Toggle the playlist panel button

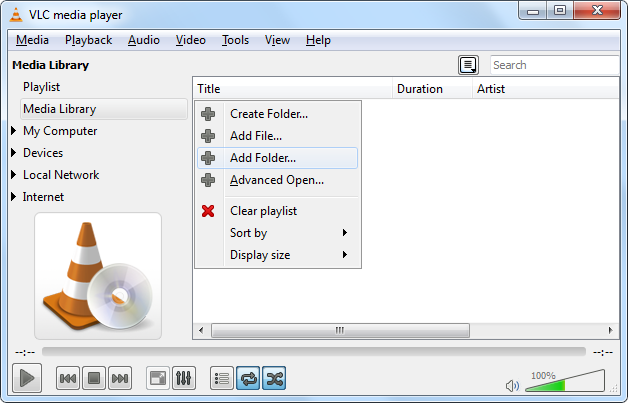(222, 378)
